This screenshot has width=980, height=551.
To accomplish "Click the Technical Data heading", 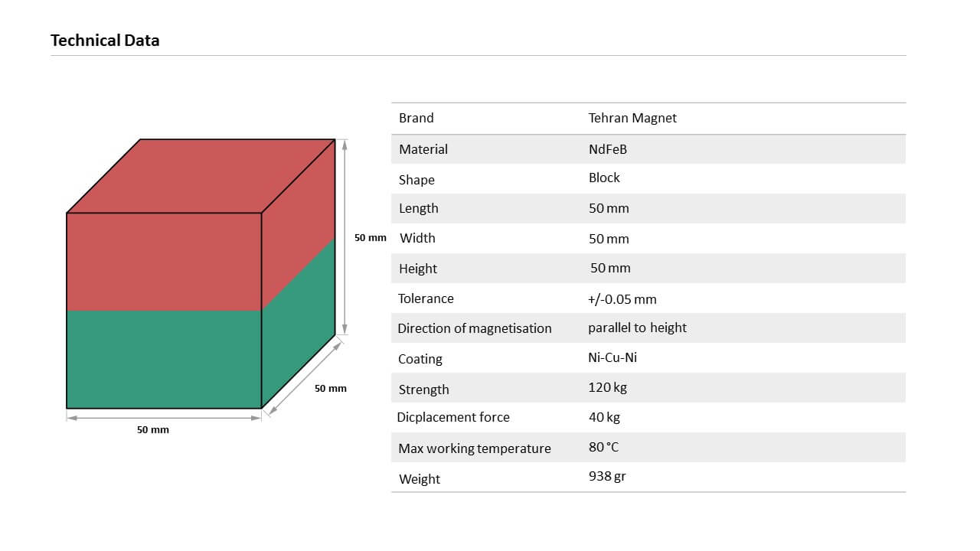I will tap(105, 41).
